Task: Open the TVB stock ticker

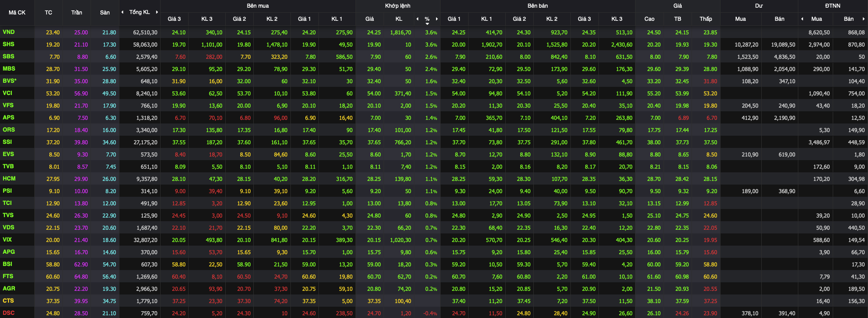Action: [x=8, y=166]
